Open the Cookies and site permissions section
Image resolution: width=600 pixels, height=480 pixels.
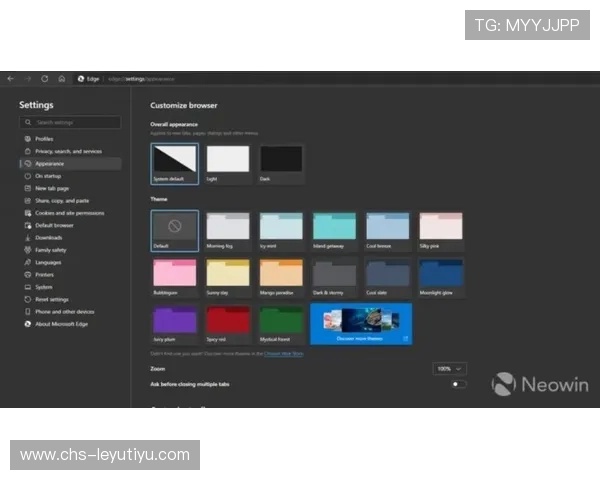(69, 213)
